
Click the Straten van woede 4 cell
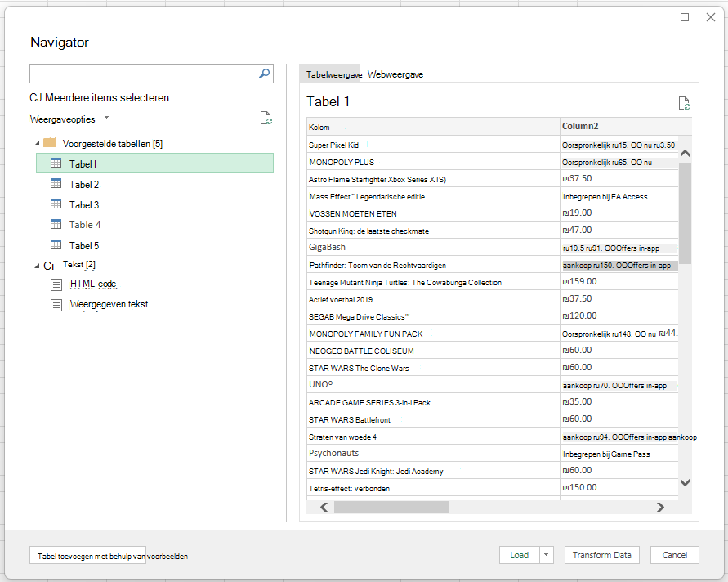(x=433, y=437)
